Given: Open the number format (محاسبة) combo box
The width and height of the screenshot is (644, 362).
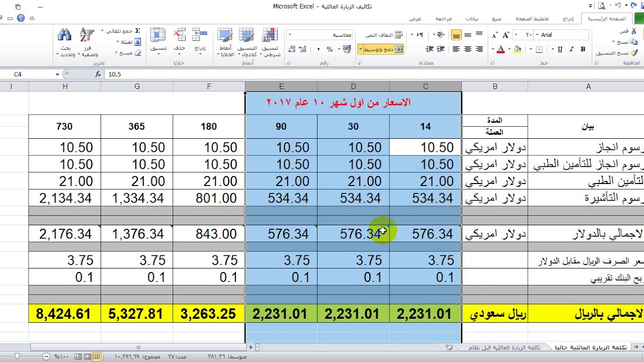Looking at the screenshot, I should tap(319, 35).
